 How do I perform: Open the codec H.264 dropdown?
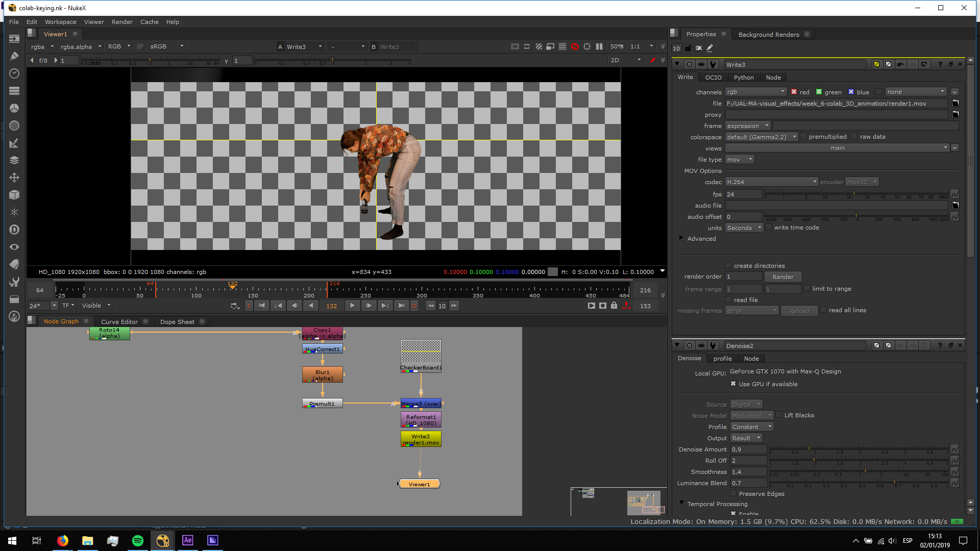[x=772, y=182]
